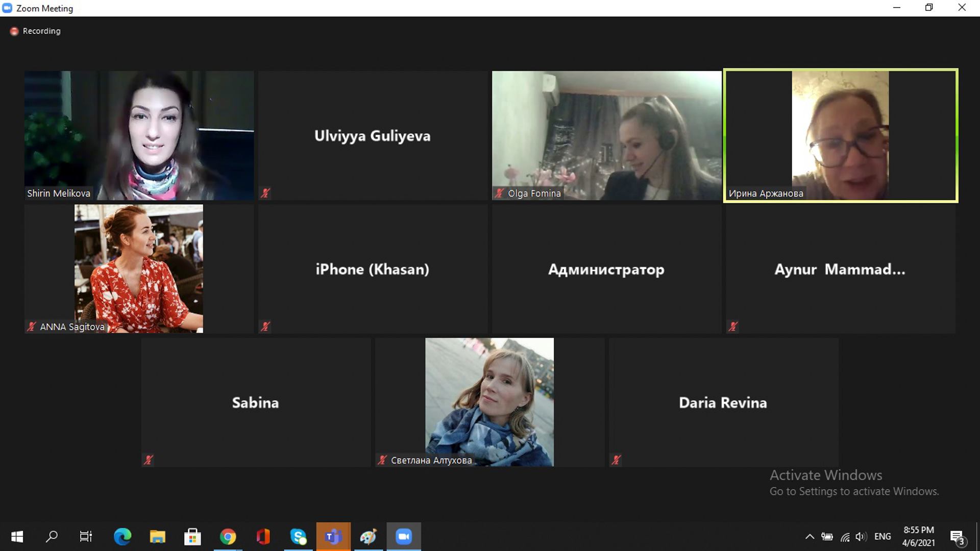The width and height of the screenshot is (980, 551).
Task: Click the iPhone (Khasan) name tile
Action: [x=373, y=269]
